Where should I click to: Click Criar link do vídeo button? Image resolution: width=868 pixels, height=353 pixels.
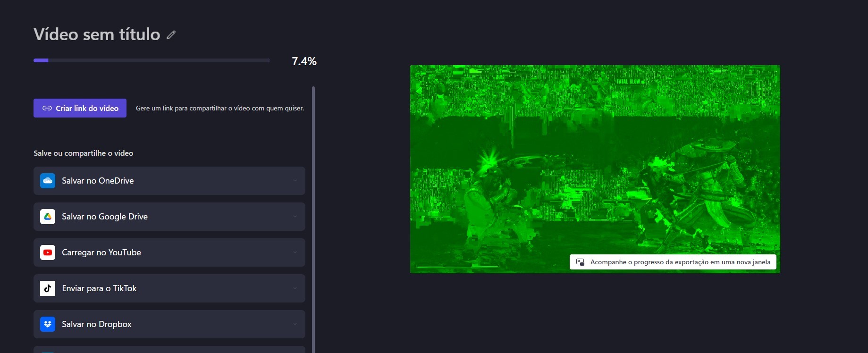[x=80, y=108]
